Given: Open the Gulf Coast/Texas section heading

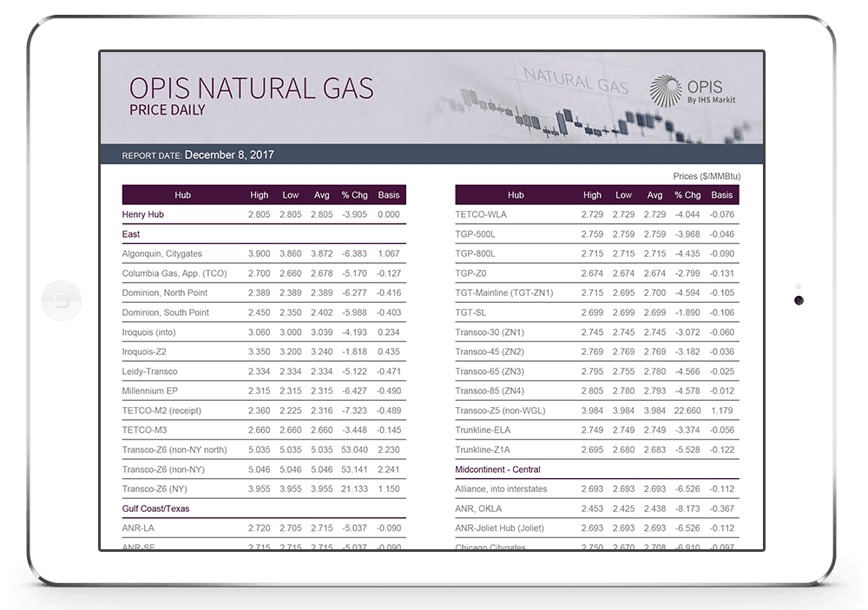Looking at the screenshot, I should [x=155, y=508].
